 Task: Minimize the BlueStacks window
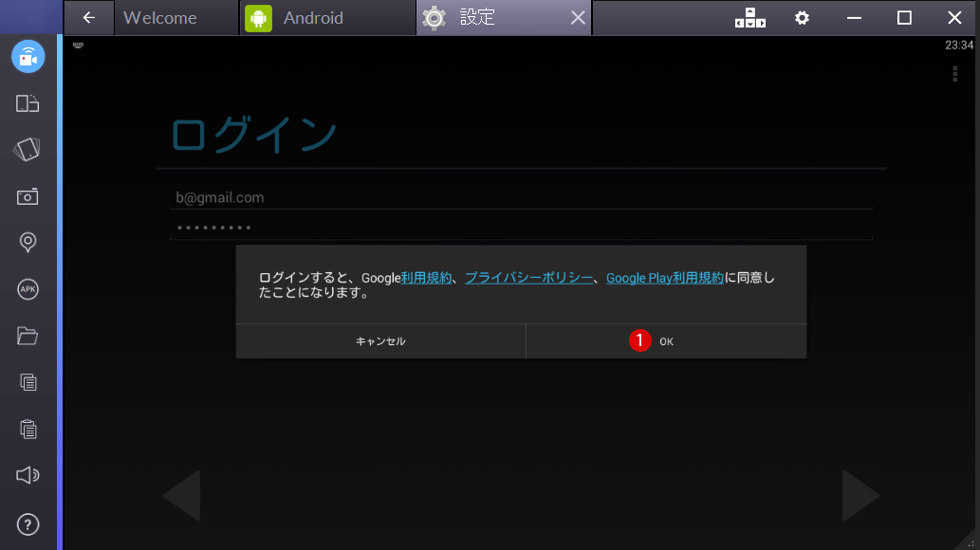[854, 17]
